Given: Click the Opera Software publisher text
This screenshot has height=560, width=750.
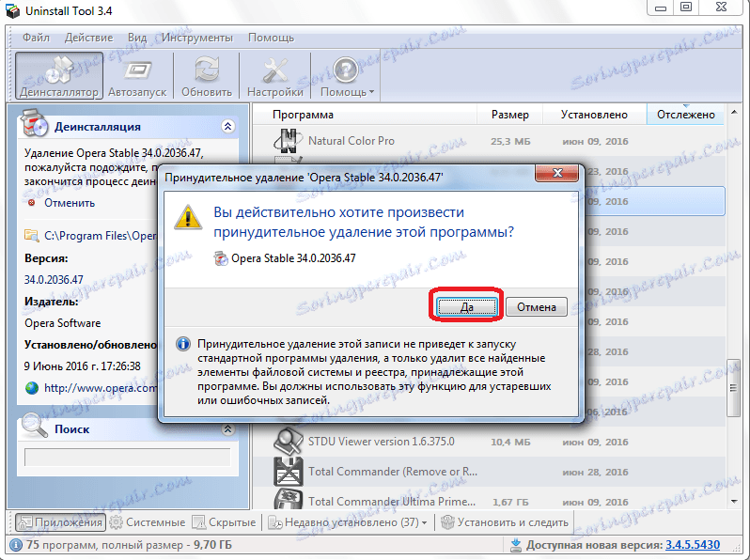Looking at the screenshot, I should pos(63,323).
